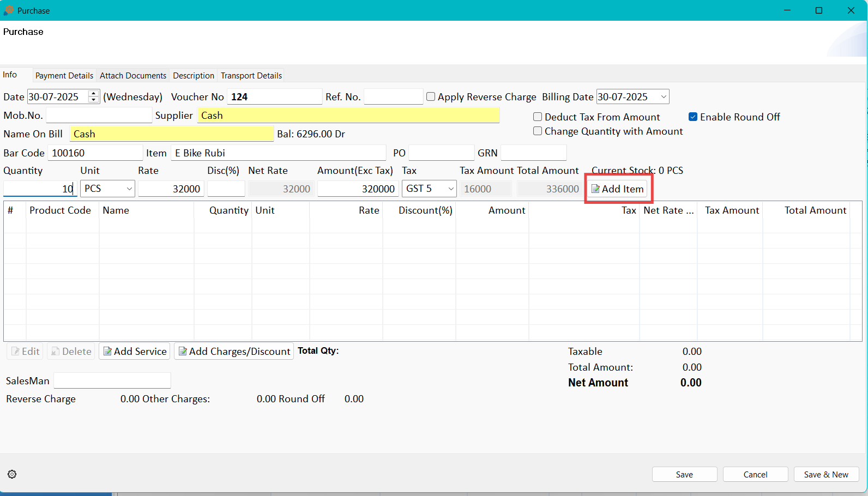Click the Save & New button
The height and width of the screenshot is (496, 868).
click(x=826, y=474)
